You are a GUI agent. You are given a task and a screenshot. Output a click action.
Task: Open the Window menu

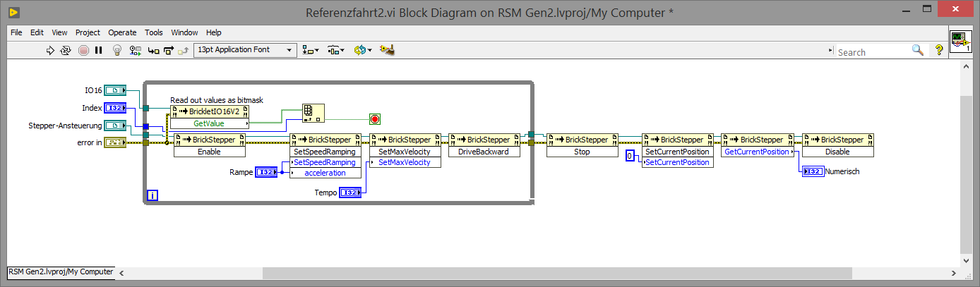click(x=184, y=32)
